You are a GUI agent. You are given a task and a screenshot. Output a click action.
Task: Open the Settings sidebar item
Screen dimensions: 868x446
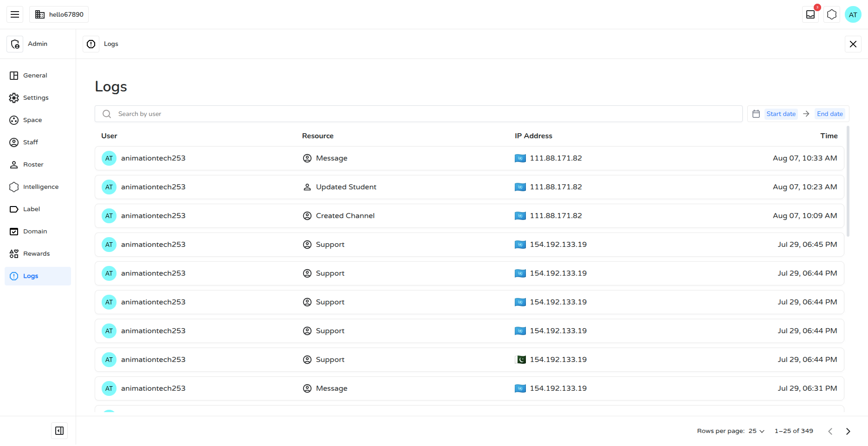pyautogui.click(x=38, y=98)
